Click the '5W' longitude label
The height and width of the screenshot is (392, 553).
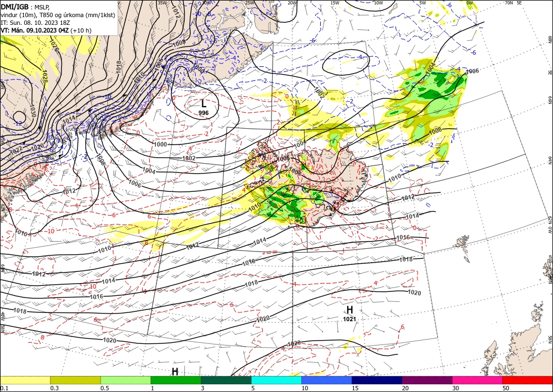(x=422, y=3)
